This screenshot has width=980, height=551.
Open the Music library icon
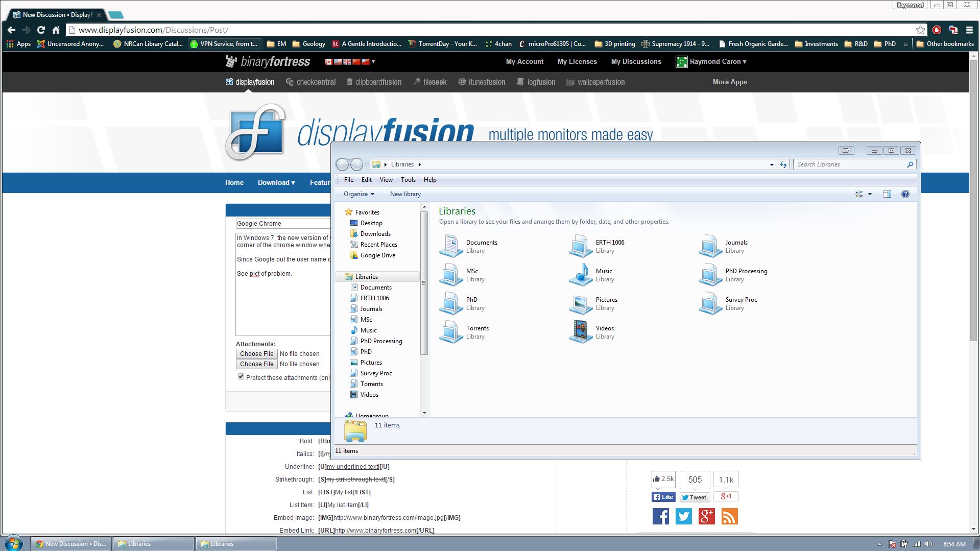(581, 275)
